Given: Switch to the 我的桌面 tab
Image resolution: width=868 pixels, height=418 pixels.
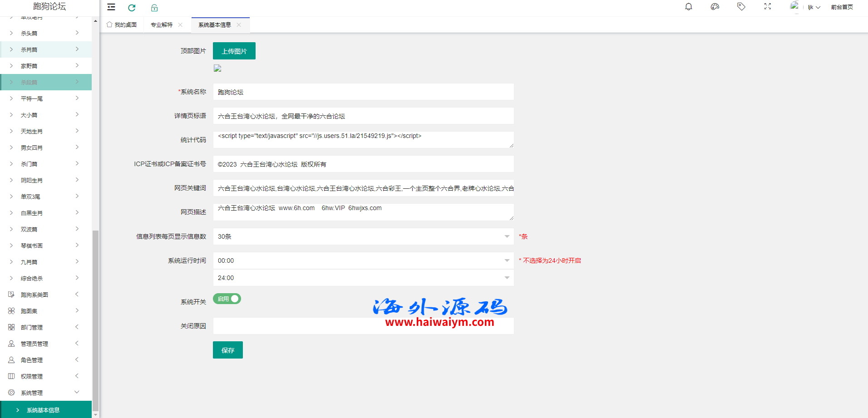Looking at the screenshot, I should 122,25.
